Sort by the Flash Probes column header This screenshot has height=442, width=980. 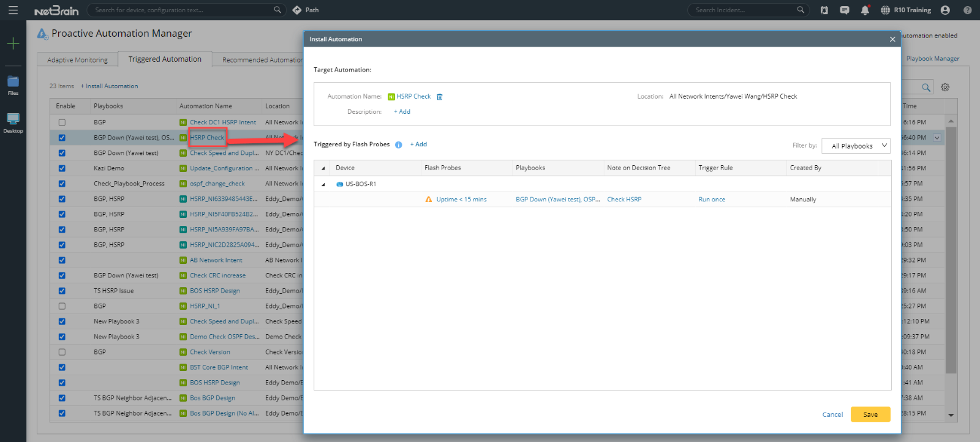tap(442, 168)
